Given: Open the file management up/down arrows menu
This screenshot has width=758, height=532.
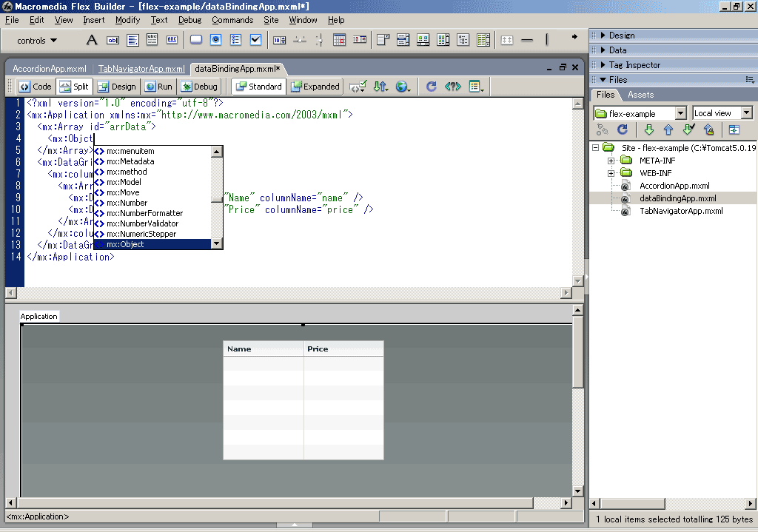Looking at the screenshot, I should point(381,87).
